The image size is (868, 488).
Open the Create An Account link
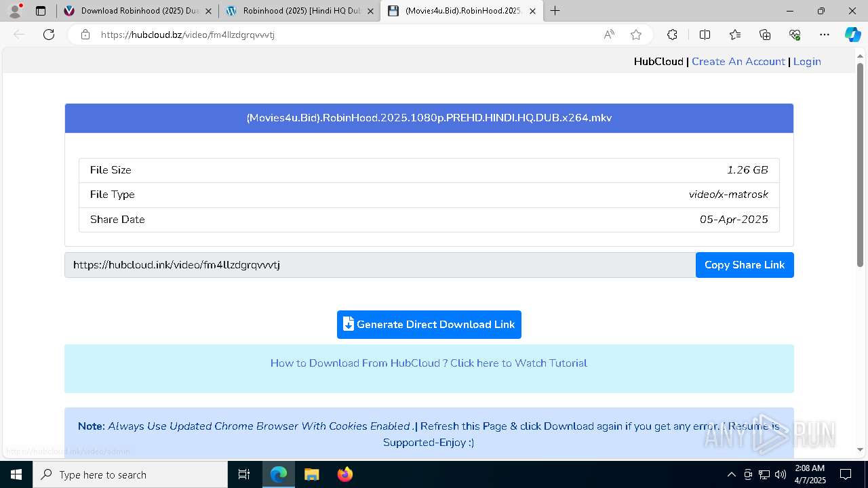pyautogui.click(x=738, y=62)
